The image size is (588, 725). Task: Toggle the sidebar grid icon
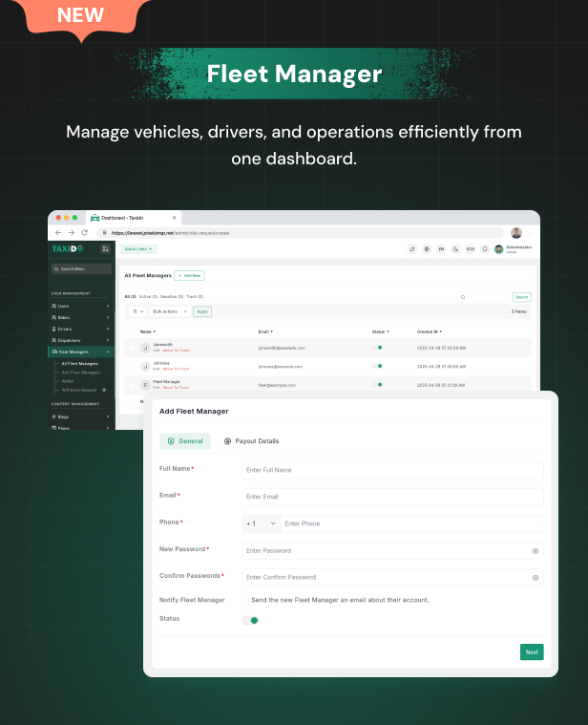coord(105,248)
